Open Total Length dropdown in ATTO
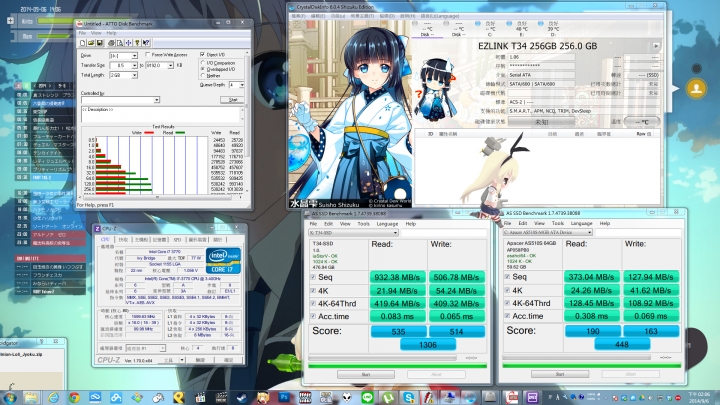 135,75
